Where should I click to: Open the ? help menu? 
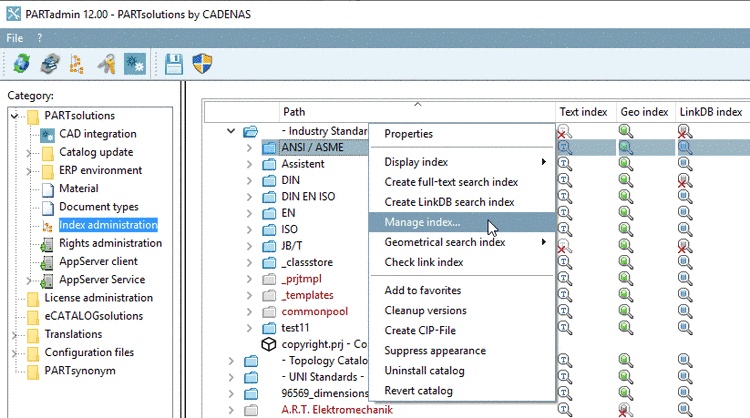click(40, 38)
